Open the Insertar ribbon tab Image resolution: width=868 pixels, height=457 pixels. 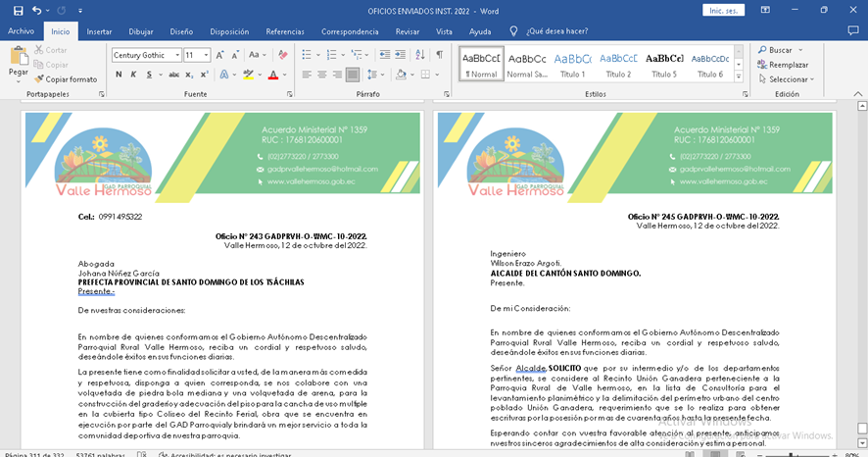point(99,31)
